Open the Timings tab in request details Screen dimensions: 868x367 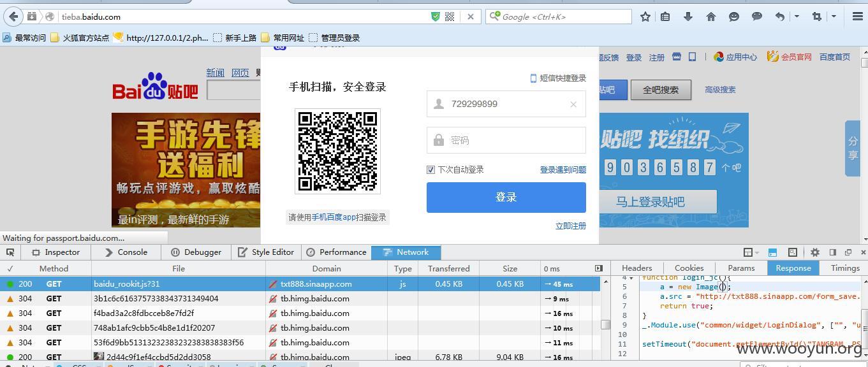click(x=845, y=268)
